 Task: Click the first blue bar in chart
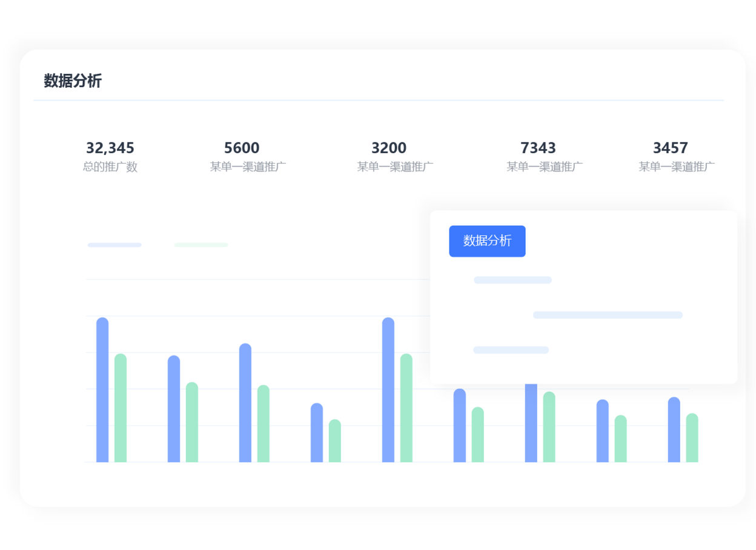click(x=102, y=389)
